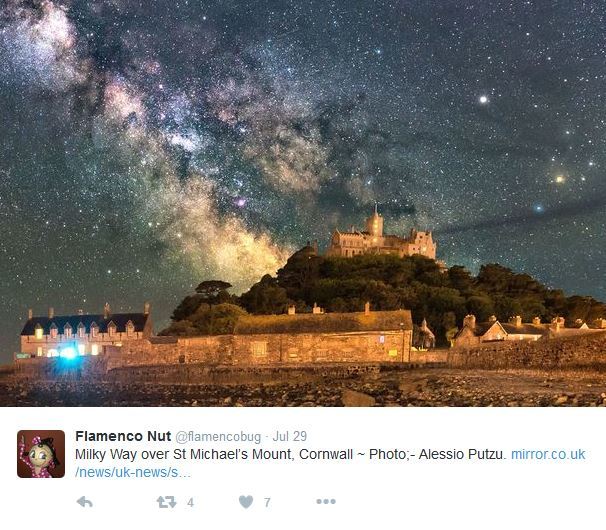Open the three-dot more options menu
The width and height of the screenshot is (606, 530).
[x=326, y=501]
